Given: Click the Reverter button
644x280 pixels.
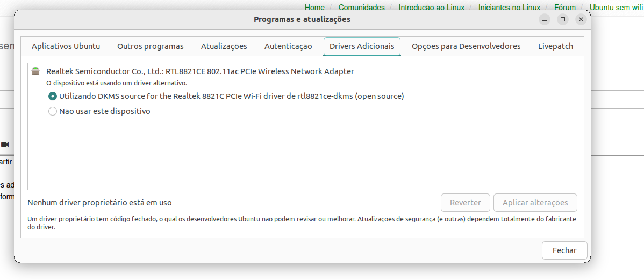Looking at the screenshot, I should tap(466, 203).
